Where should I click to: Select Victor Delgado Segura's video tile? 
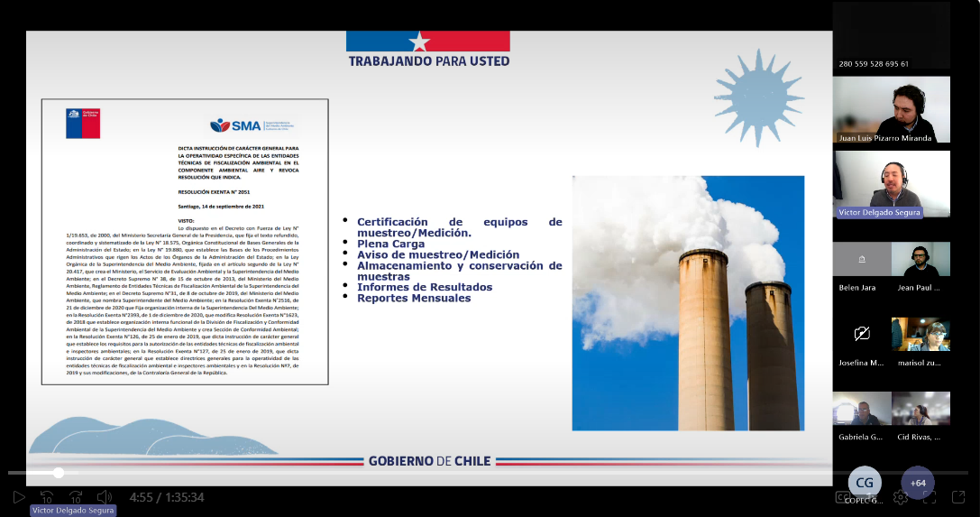point(892,184)
